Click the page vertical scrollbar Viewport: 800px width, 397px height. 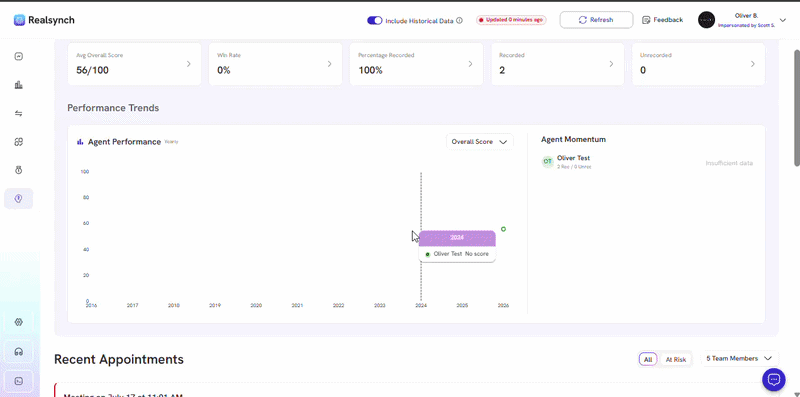(x=796, y=108)
